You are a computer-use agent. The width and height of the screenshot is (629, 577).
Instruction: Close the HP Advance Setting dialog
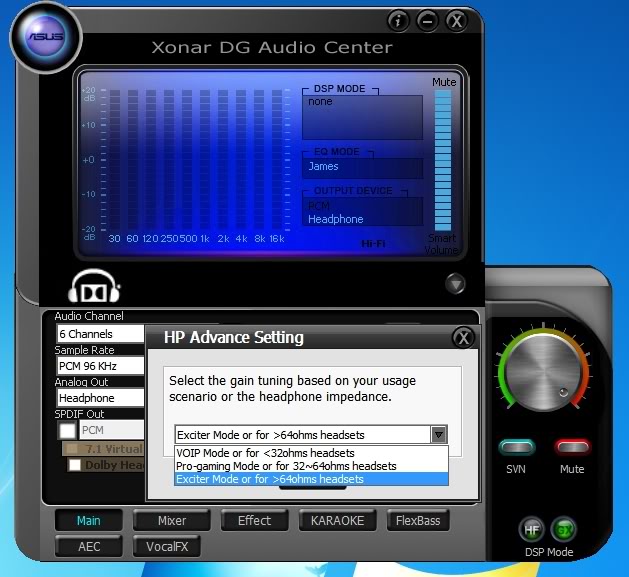463,338
